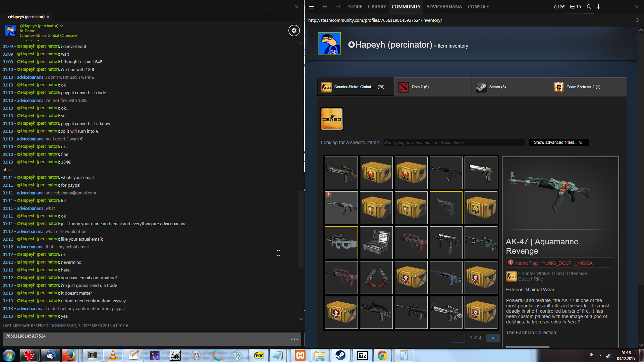Reload page with the refresh icon
Image resolution: width=644 pixels, height=362 pixels.
[637, 20]
